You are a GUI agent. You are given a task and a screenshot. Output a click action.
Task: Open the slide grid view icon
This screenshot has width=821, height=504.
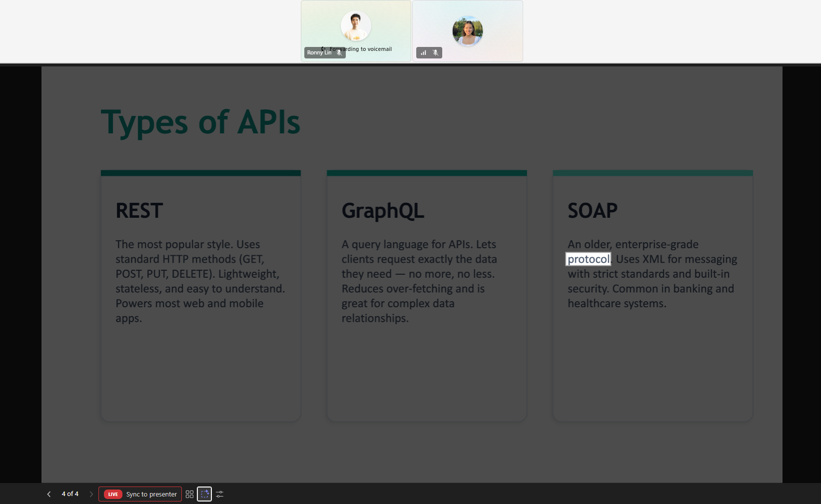pyautogui.click(x=189, y=494)
